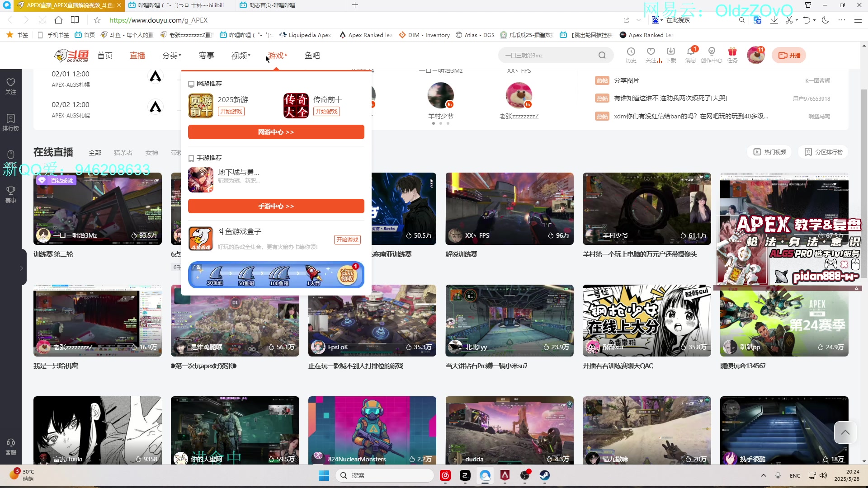Open the left sidebar 关注 heart icon

tap(11, 86)
